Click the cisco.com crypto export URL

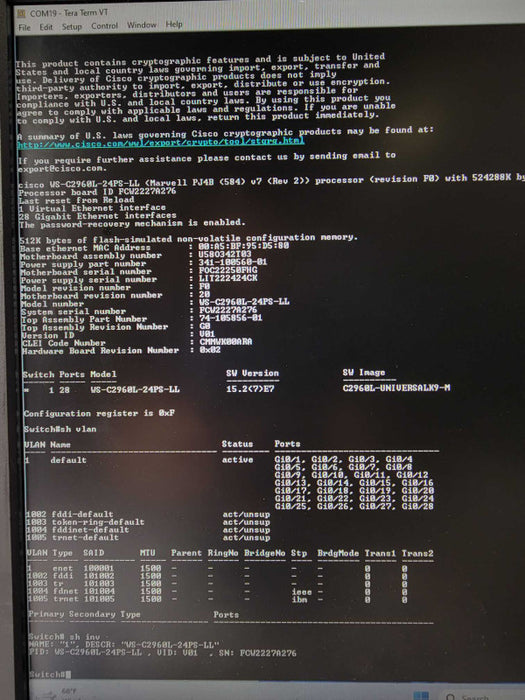tap(161, 142)
